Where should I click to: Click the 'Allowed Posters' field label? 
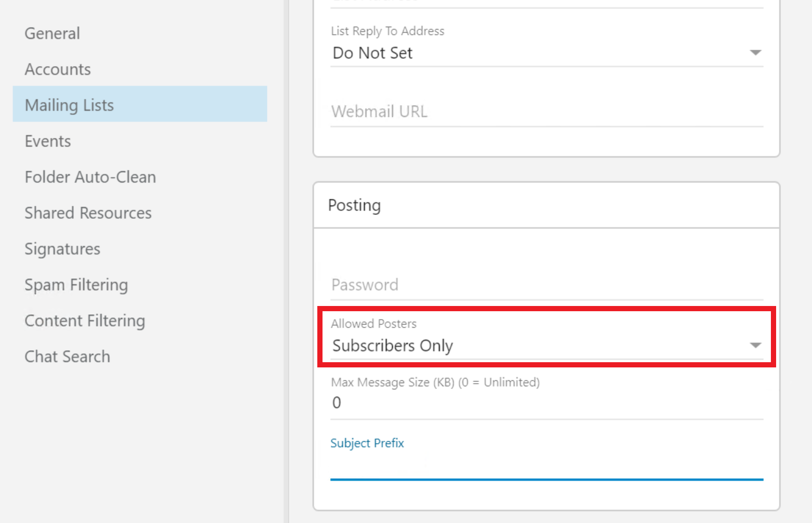(x=373, y=324)
